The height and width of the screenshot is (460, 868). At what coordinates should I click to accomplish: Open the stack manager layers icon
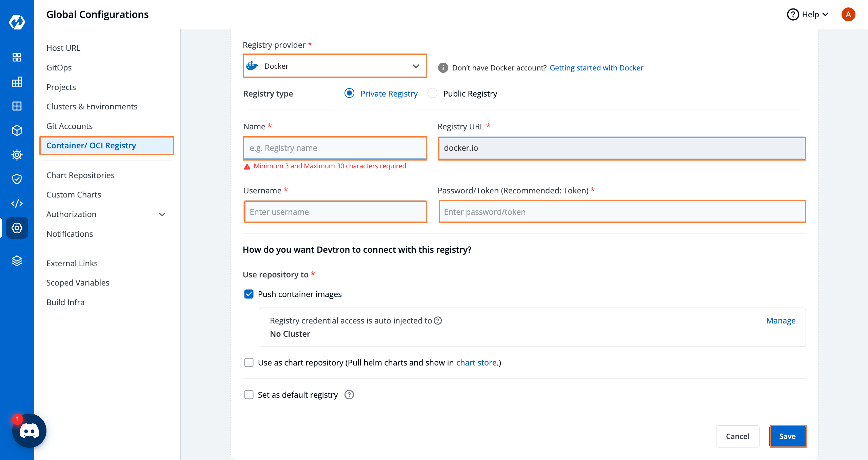tap(17, 261)
